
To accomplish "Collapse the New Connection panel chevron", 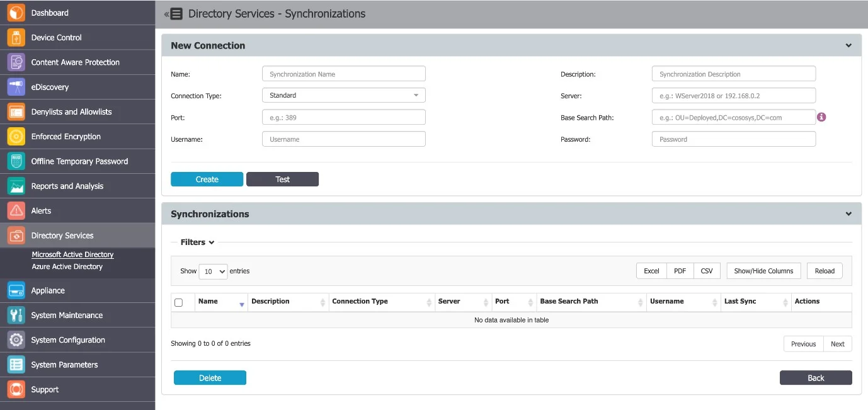I will [848, 45].
